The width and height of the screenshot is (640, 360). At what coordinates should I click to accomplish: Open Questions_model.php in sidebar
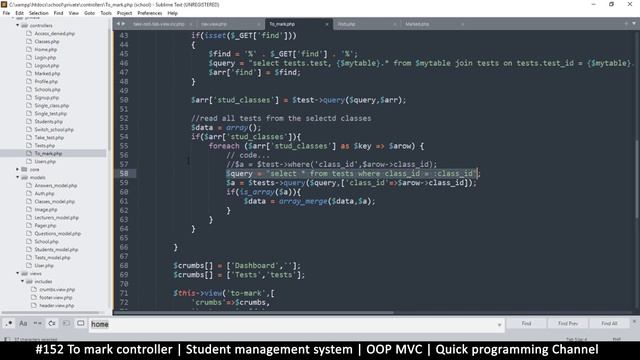pyautogui.click(x=58, y=233)
